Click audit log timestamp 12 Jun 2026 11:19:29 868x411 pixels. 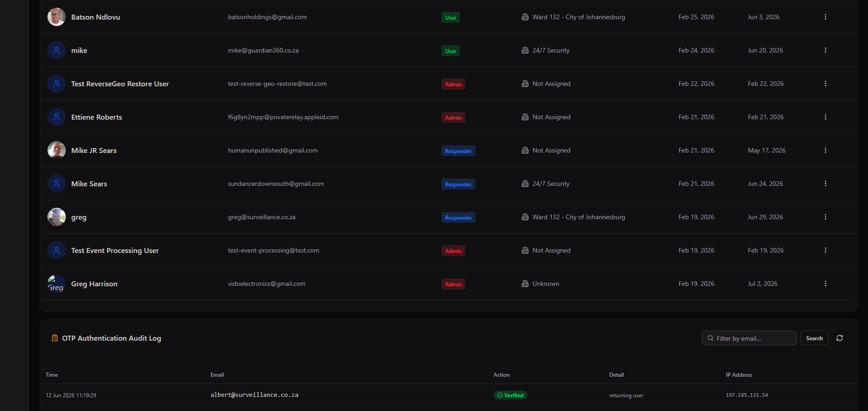click(71, 395)
